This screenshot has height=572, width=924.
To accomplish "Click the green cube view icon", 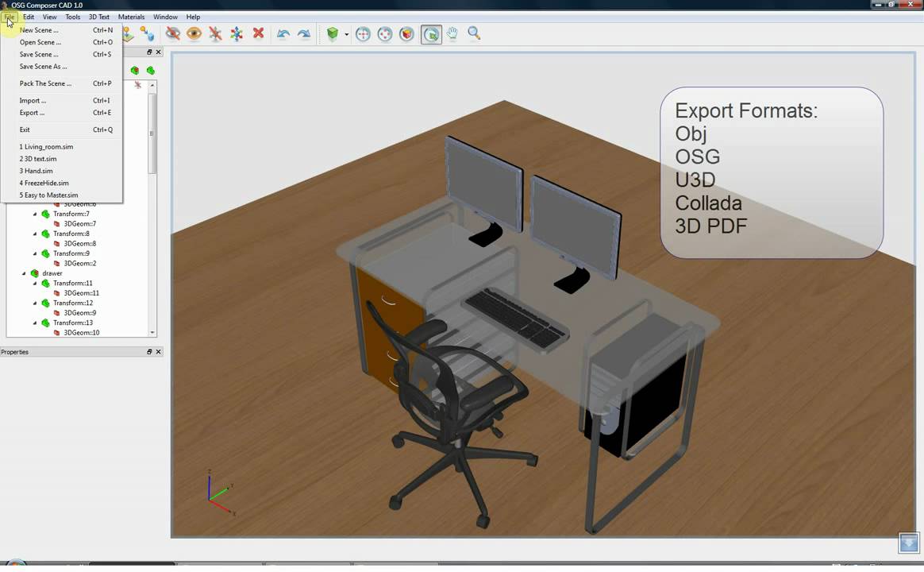I will pyautogui.click(x=333, y=33).
